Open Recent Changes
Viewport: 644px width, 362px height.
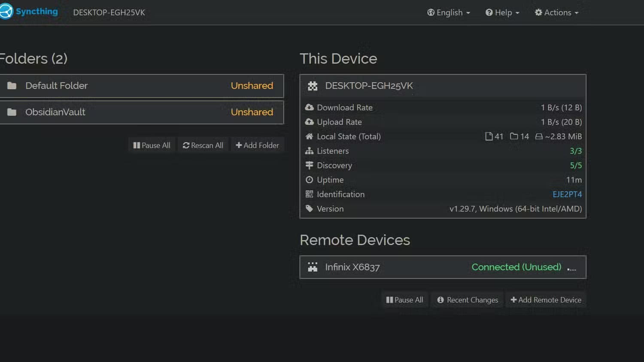(x=468, y=300)
